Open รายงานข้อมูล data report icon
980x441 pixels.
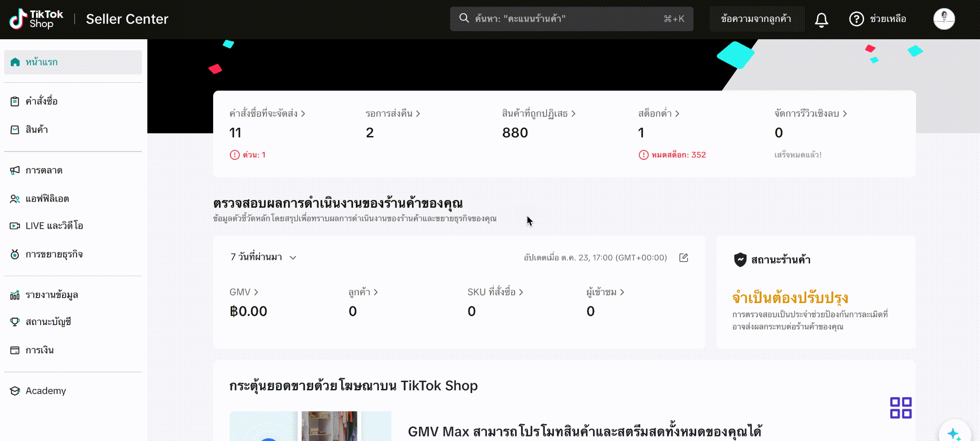pos(14,294)
